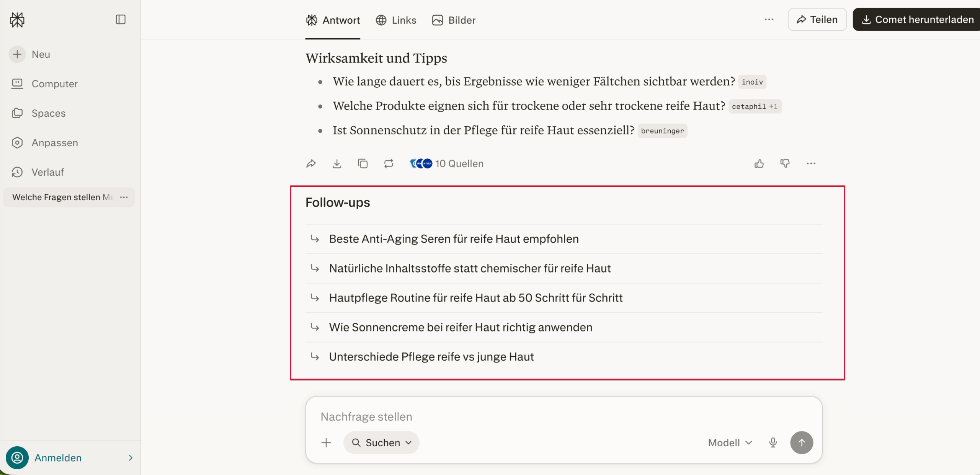The image size is (980, 475).
Task: Collapse the sidebar panel icon
Action: [x=121, y=20]
